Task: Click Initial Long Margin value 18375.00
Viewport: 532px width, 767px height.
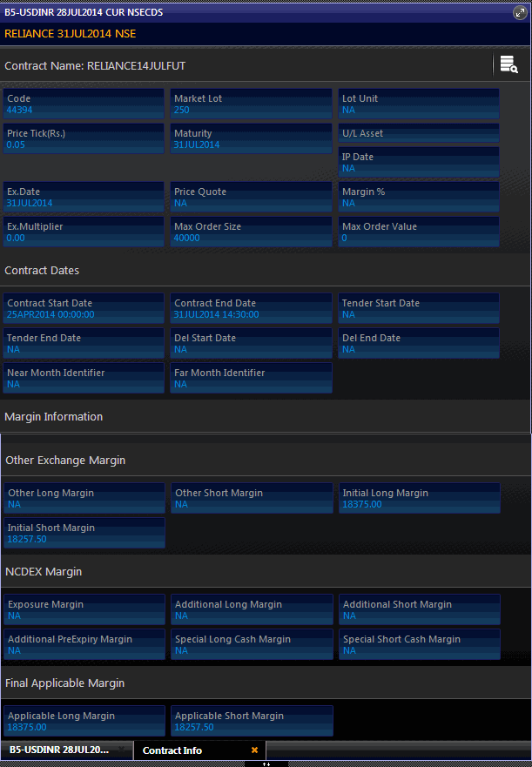Action: (362, 505)
